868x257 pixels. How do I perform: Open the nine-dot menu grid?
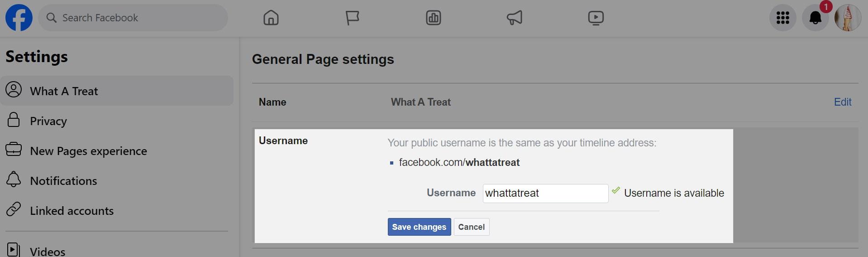pos(782,18)
